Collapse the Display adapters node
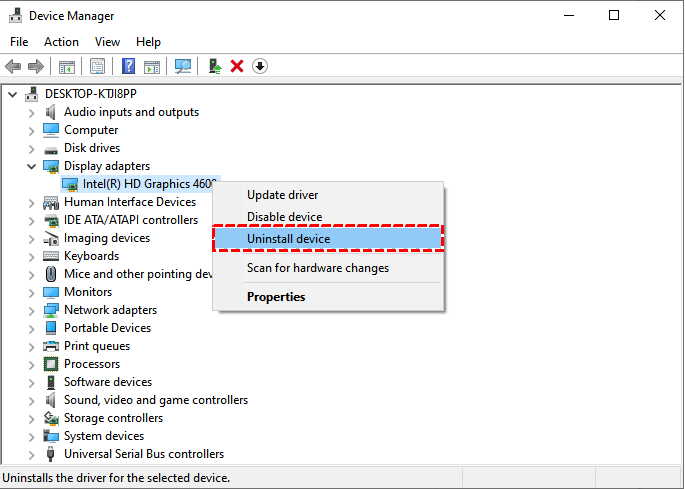The height and width of the screenshot is (489, 685). pos(31,166)
